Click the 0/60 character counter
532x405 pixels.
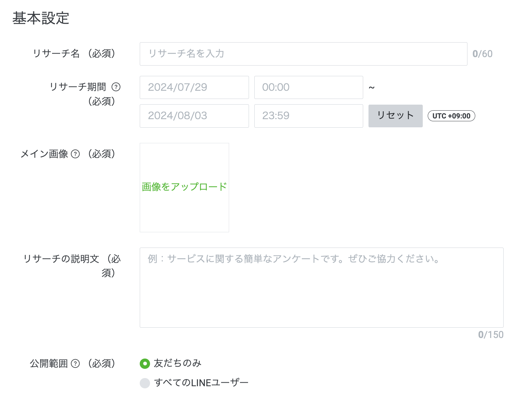pyautogui.click(x=482, y=54)
